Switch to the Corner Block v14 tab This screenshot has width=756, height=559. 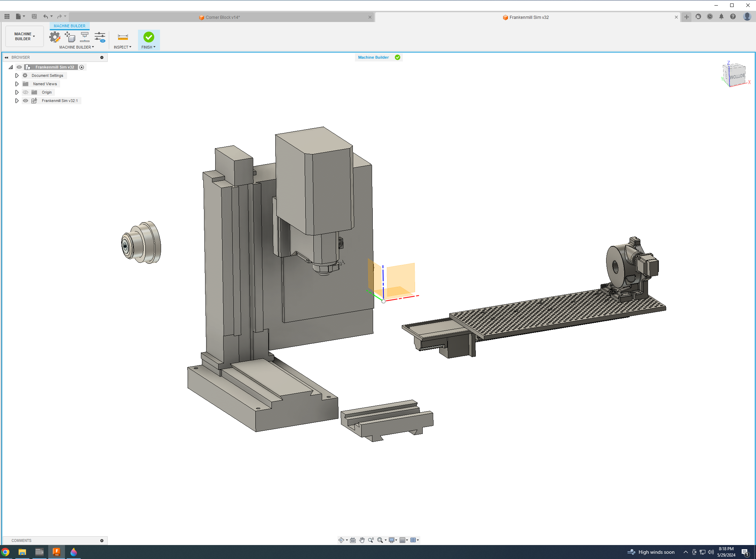coord(220,17)
